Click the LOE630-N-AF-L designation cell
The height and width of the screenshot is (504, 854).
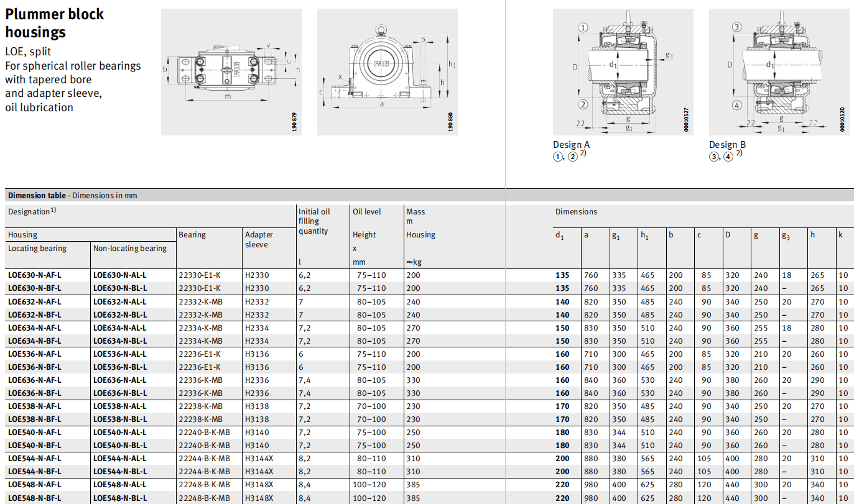(35, 275)
